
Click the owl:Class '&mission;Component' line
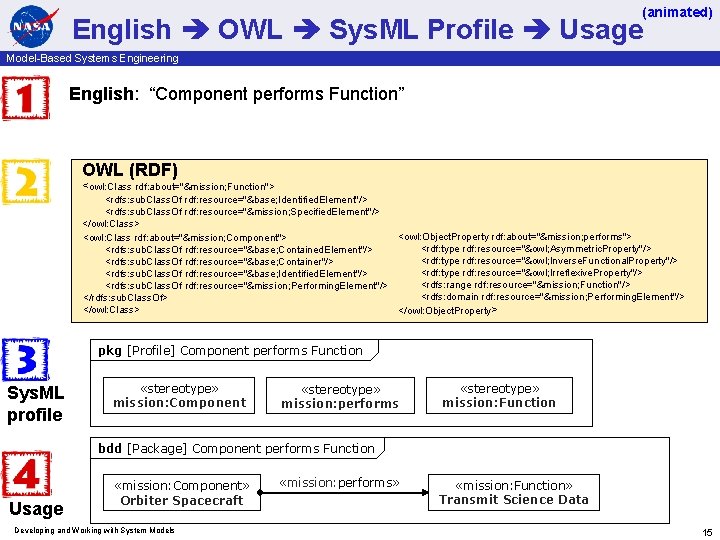[185, 237]
